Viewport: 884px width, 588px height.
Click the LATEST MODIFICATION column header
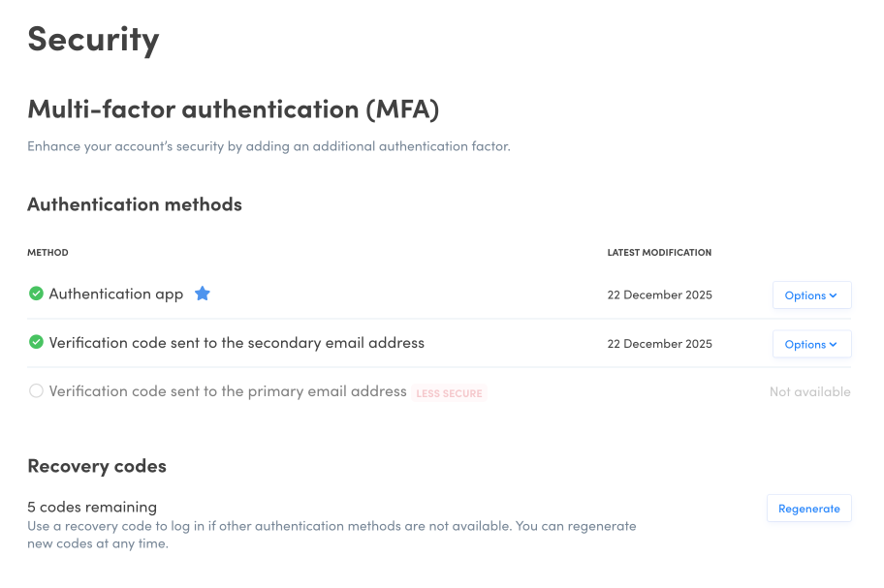pos(659,253)
